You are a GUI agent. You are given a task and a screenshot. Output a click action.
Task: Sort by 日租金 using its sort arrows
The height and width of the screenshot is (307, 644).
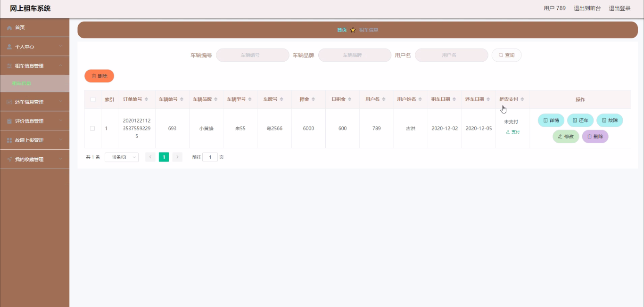[350, 99]
